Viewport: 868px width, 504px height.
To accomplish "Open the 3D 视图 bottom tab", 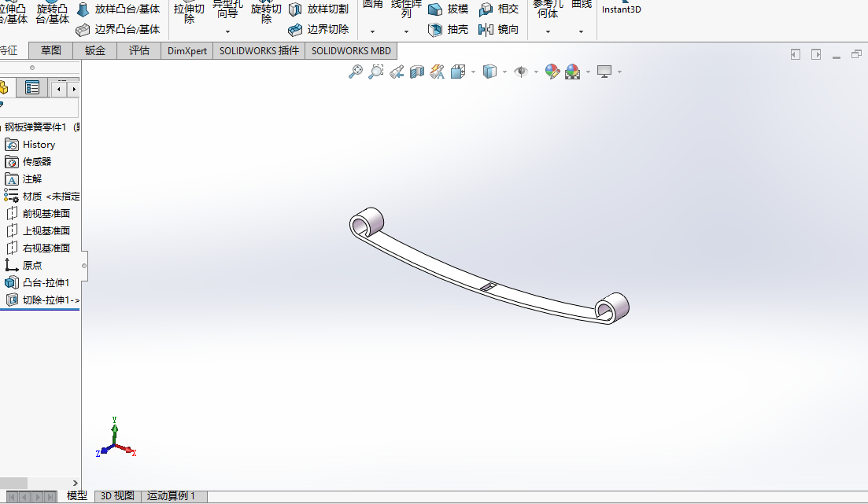I will pyautogui.click(x=117, y=495).
